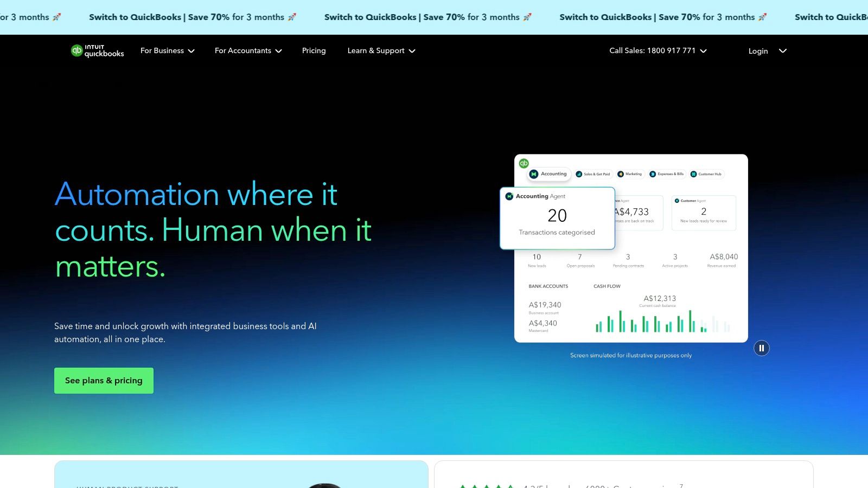Click the Marketing icon in the dashboard preview
This screenshot has height=488, width=868.
point(621,174)
